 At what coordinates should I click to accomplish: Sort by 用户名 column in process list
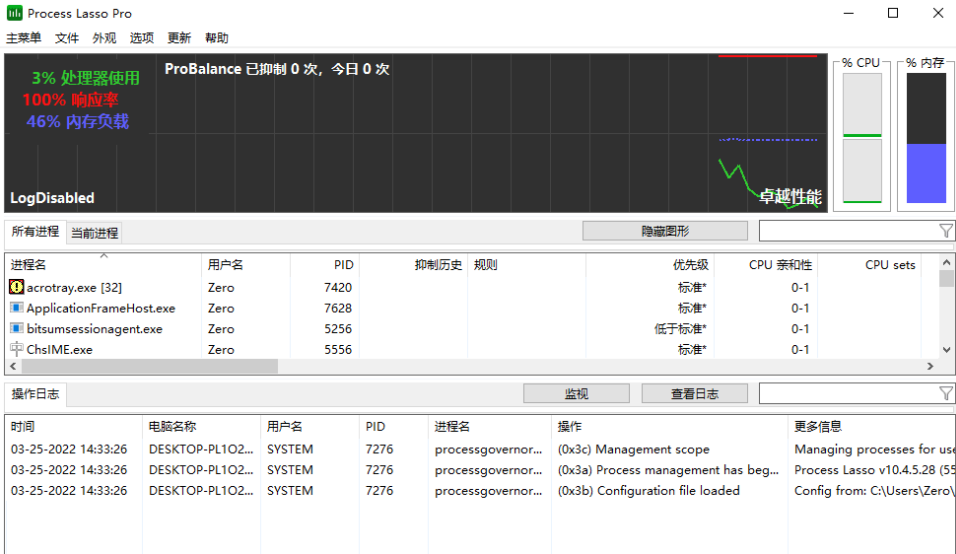point(246,265)
